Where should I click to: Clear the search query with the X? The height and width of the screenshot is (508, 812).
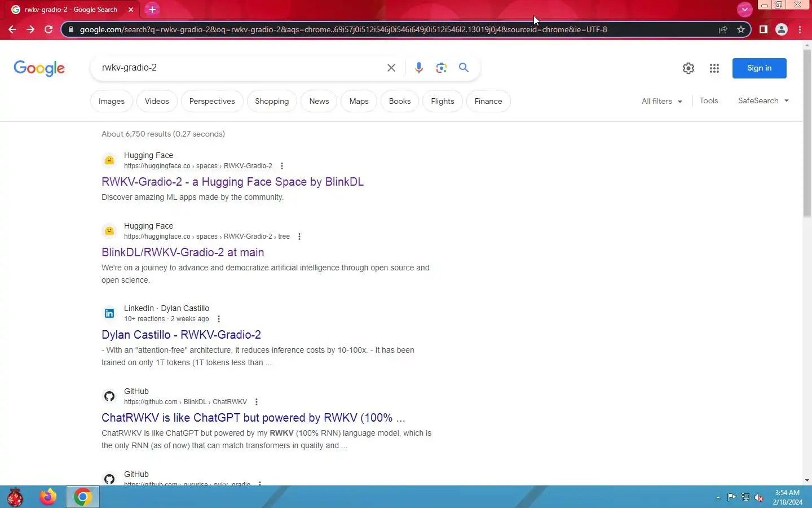coord(391,68)
